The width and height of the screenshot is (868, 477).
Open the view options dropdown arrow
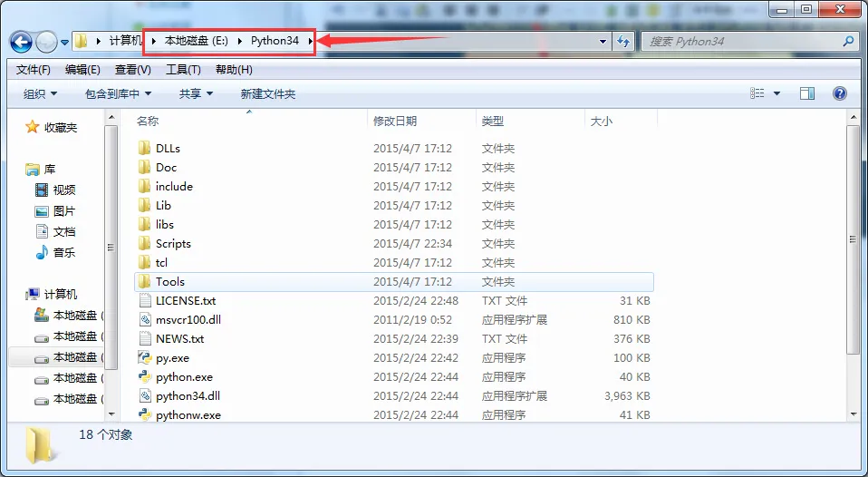pyautogui.click(x=776, y=93)
